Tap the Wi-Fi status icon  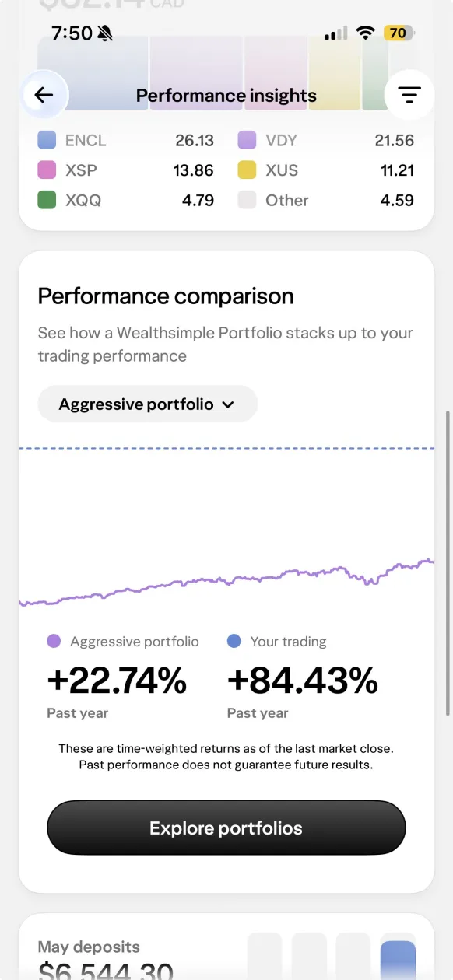click(365, 33)
